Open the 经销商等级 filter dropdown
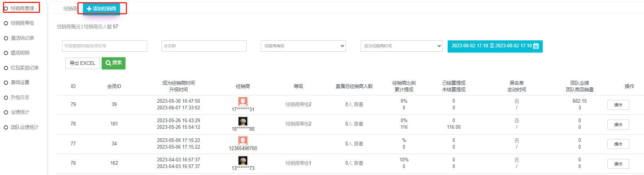 tap(303, 46)
